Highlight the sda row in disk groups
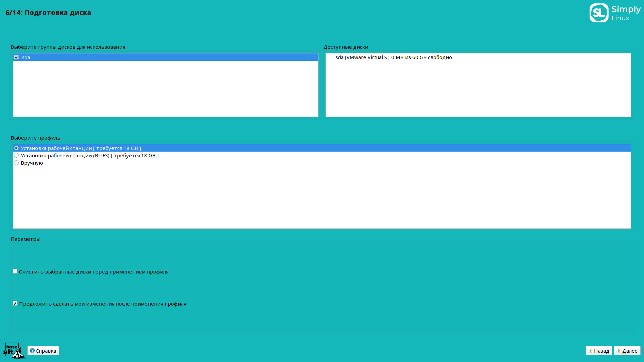The width and height of the screenshot is (644, 362). pyautogui.click(x=166, y=57)
